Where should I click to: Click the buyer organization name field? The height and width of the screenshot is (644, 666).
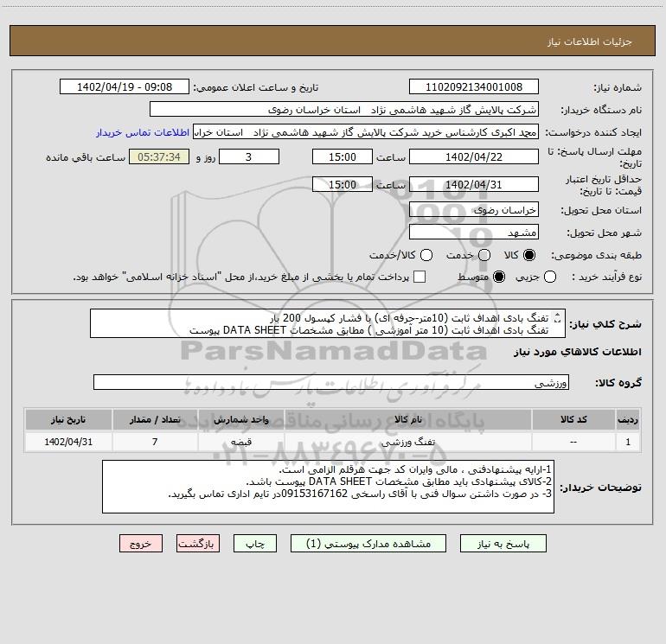(x=344, y=109)
